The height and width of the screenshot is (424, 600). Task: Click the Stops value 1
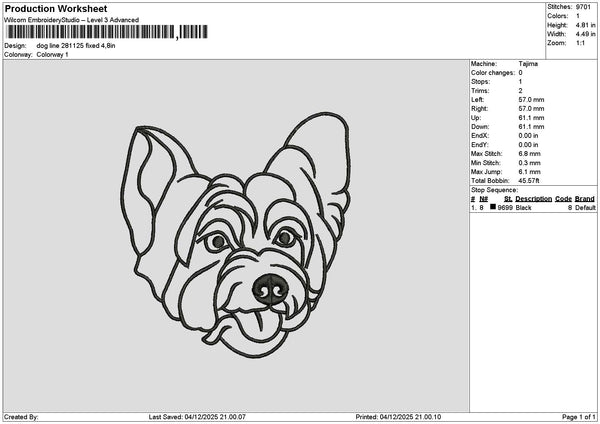coord(520,82)
